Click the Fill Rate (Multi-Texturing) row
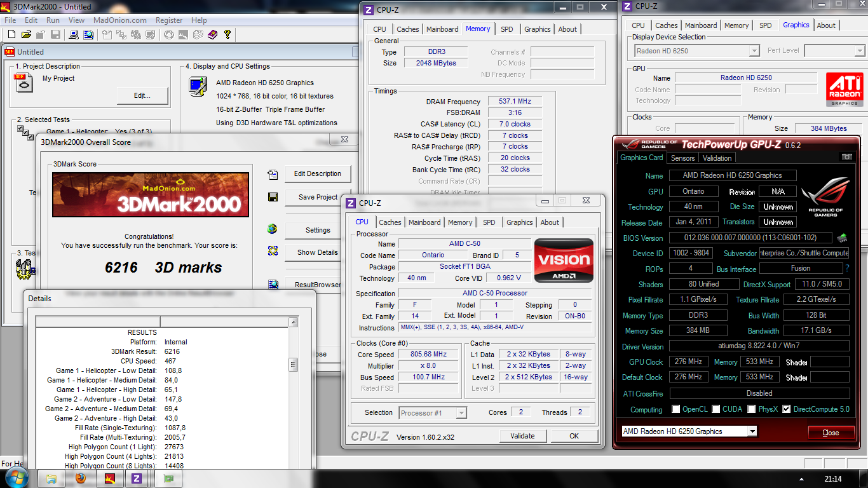This screenshot has width=868, height=488. pyautogui.click(x=162, y=437)
